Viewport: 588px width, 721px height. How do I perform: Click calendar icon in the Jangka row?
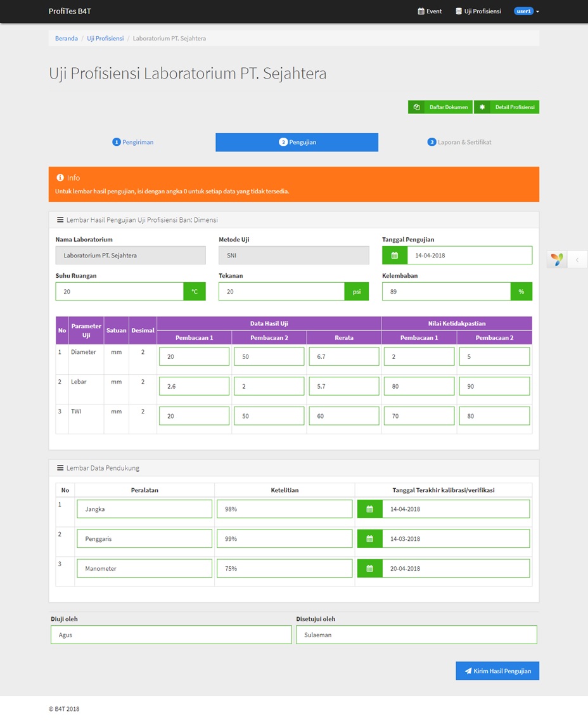[370, 509]
